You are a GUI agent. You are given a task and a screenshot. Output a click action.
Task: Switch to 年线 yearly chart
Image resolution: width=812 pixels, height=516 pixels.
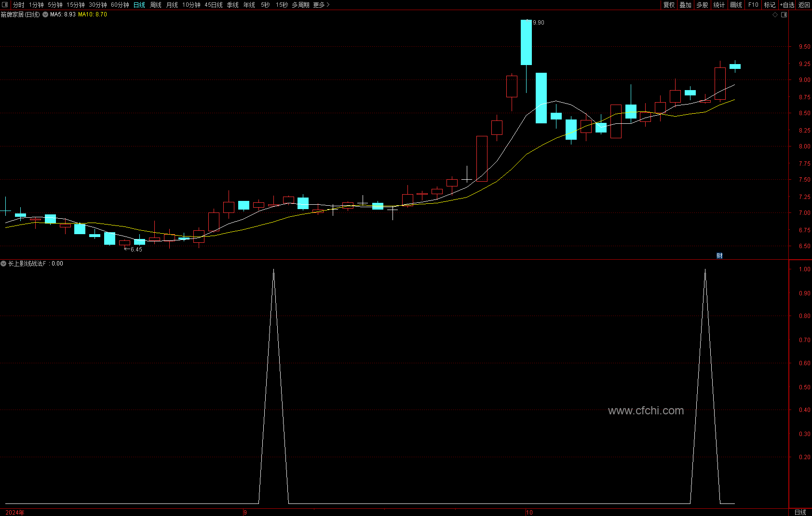click(249, 5)
